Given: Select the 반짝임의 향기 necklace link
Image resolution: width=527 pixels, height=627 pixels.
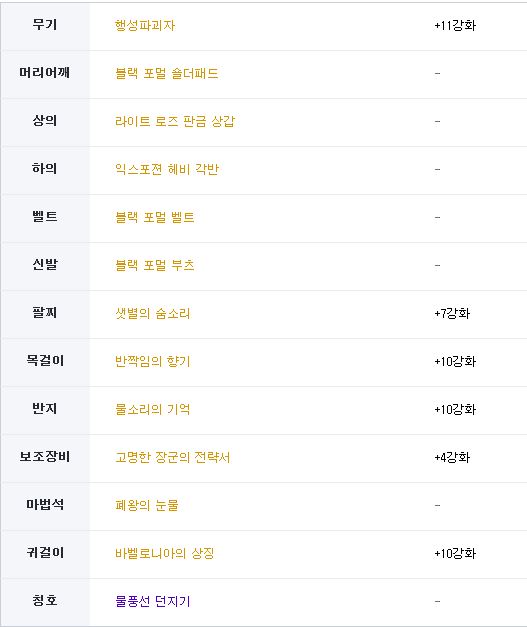Looking at the screenshot, I should click(x=153, y=361).
